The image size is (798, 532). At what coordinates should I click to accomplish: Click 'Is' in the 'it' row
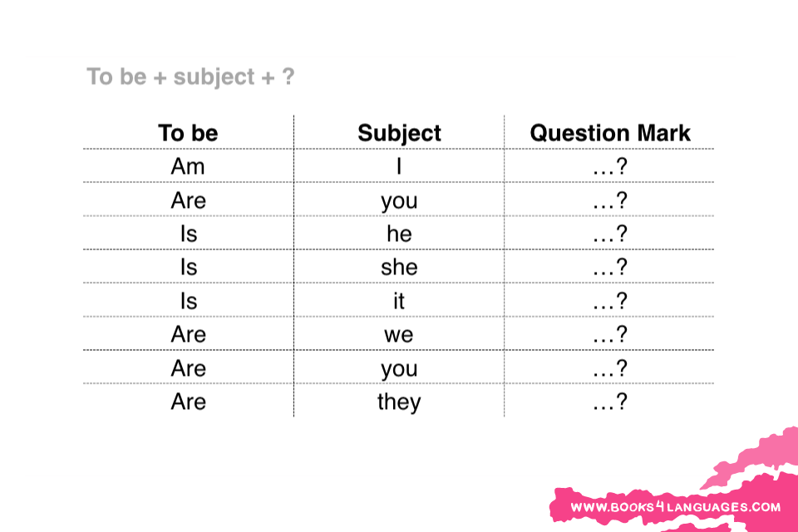[x=189, y=301]
